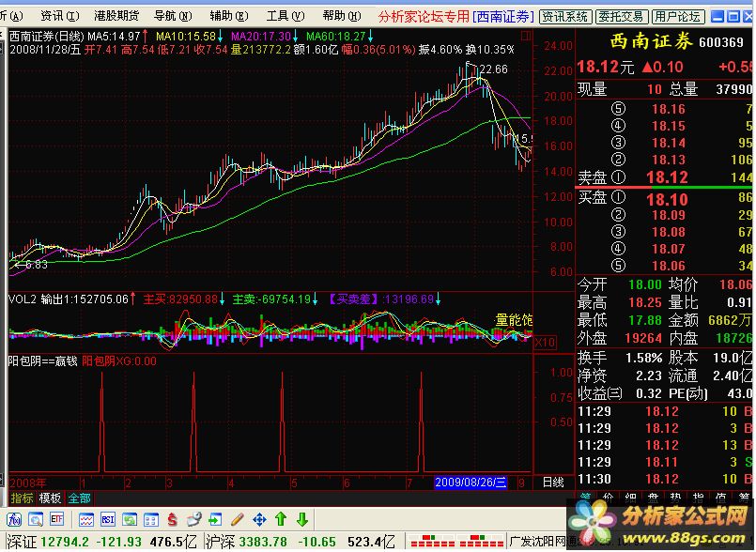The image size is (756, 552).
Task: Click the 外盘 19264 value
Action: [x=643, y=338]
